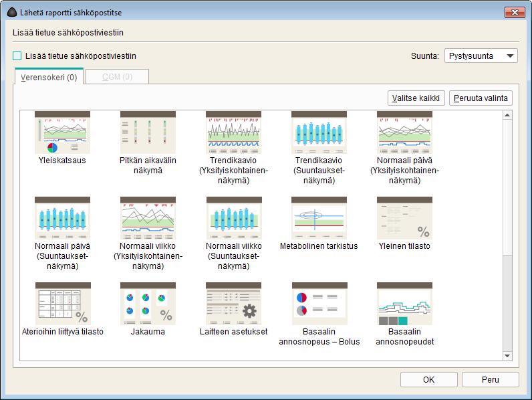This screenshot has width=532, height=400.
Task: Click the report list scroll down arrow
Action: coord(507,356)
